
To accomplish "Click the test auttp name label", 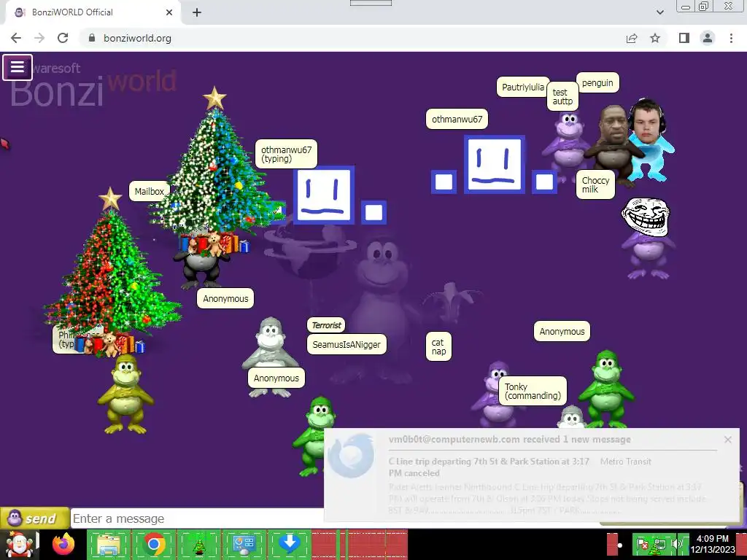I will 562,97.
